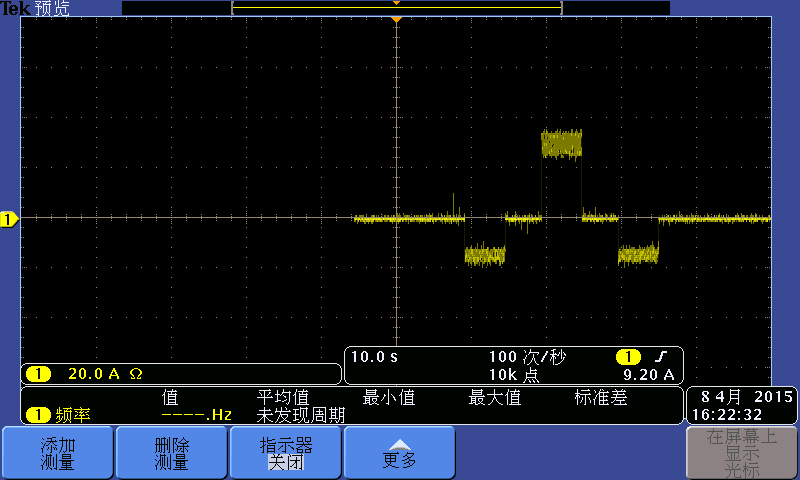Screen dimensions: 800x480
Task: Click the 频率 (frequency) measurement label
Action: [x=73, y=415]
